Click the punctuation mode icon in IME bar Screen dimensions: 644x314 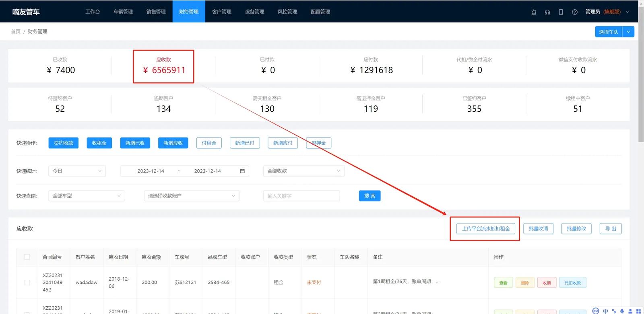click(x=614, y=311)
